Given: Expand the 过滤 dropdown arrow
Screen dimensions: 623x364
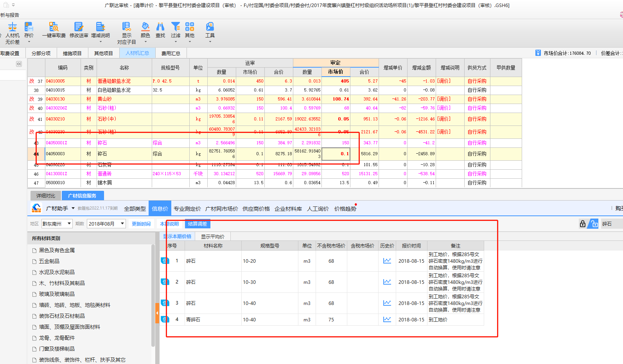Looking at the screenshot, I should [176, 41].
